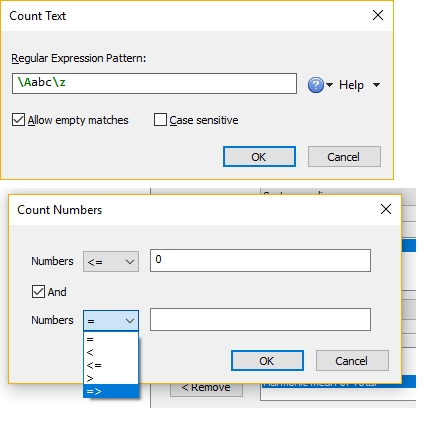The height and width of the screenshot is (426, 428).
Task: Choose the < option in the list
Action: point(111,352)
